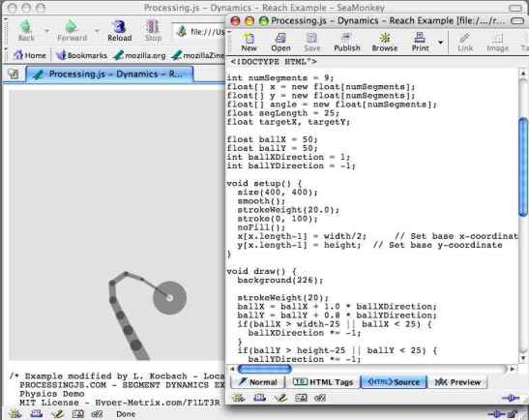Screen dimensions: 529x420
Task: Select the Processing.js – Dynamics browser tab
Action: coord(110,74)
